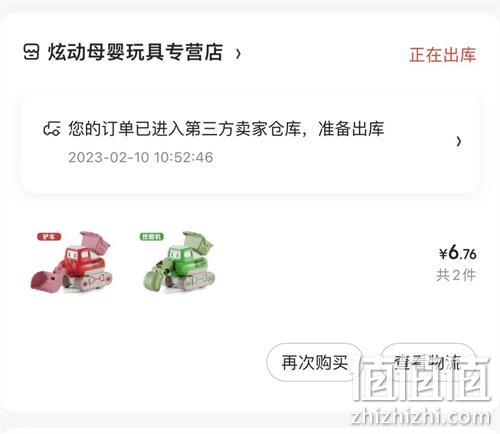Click the green label tag on second toy

152,237
